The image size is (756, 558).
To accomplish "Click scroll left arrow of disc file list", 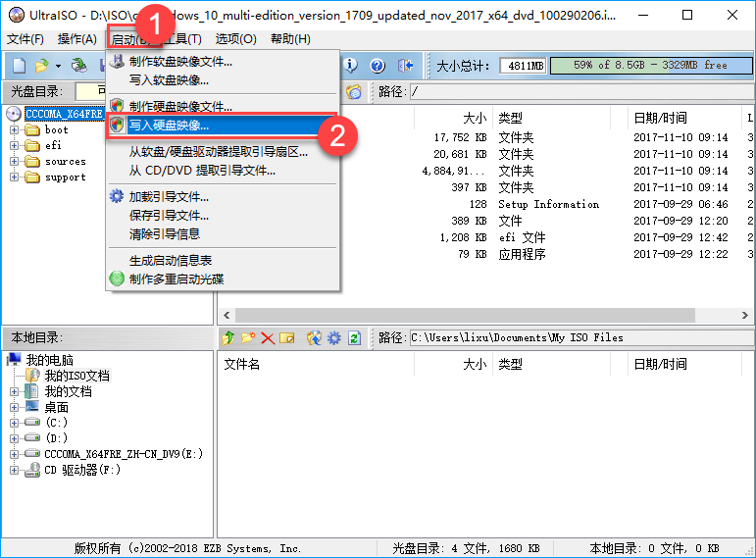I will pyautogui.click(x=227, y=316).
